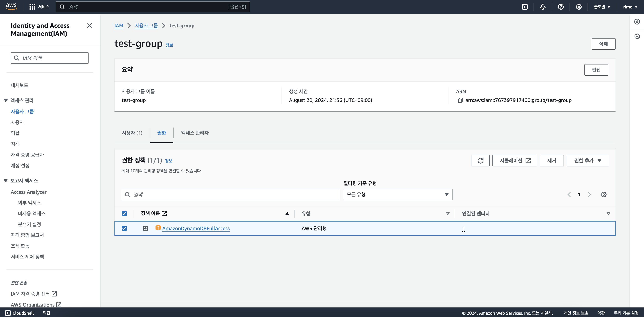Open the 권한 추가 dropdown button
Image resolution: width=644 pixels, height=317 pixels.
point(587,161)
